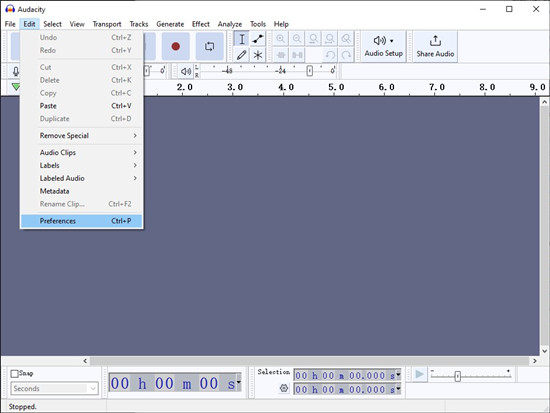The height and width of the screenshot is (413, 550).
Task: Open Audio Setup
Action: click(x=383, y=46)
